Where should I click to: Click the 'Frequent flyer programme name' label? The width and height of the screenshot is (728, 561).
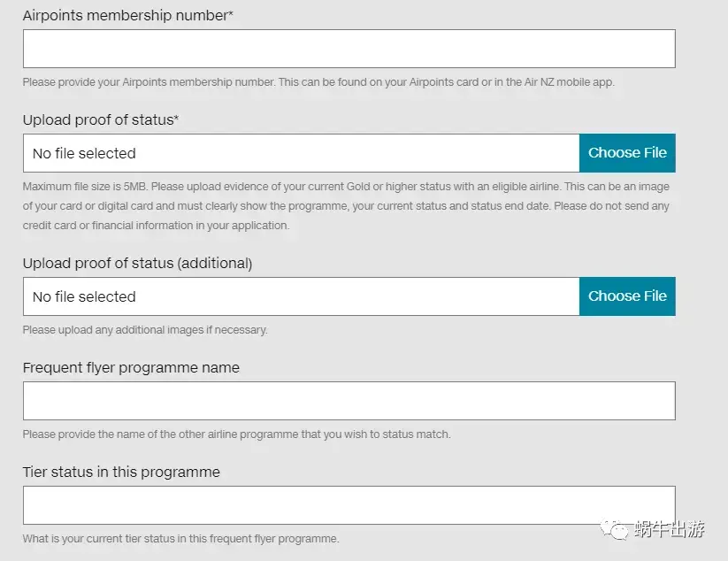(131, 368)
